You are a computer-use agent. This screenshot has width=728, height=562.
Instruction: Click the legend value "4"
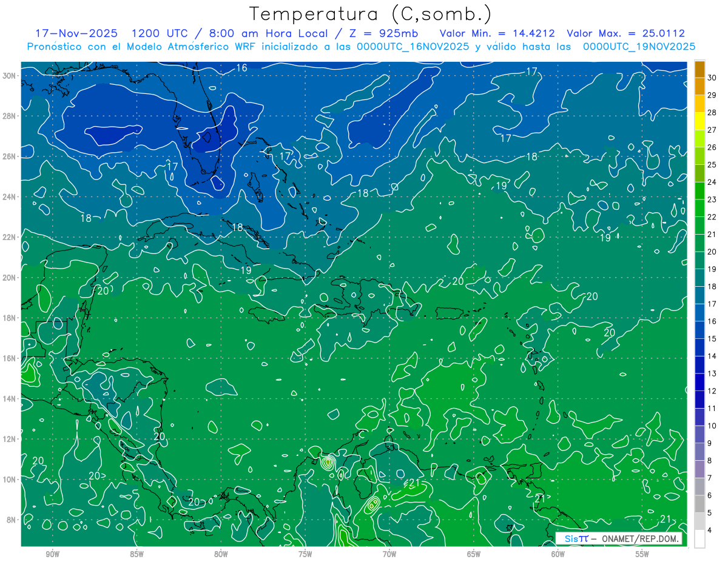pos(709,531)
